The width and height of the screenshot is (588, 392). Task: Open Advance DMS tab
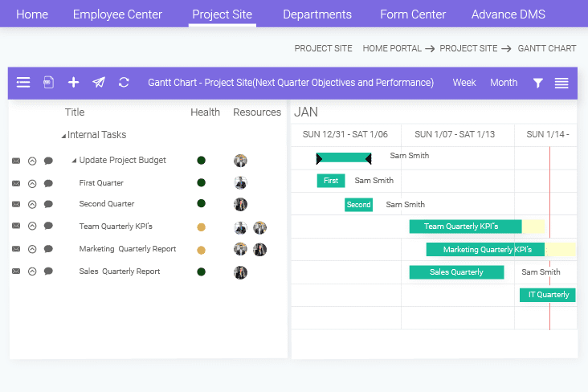pos(508,14)
